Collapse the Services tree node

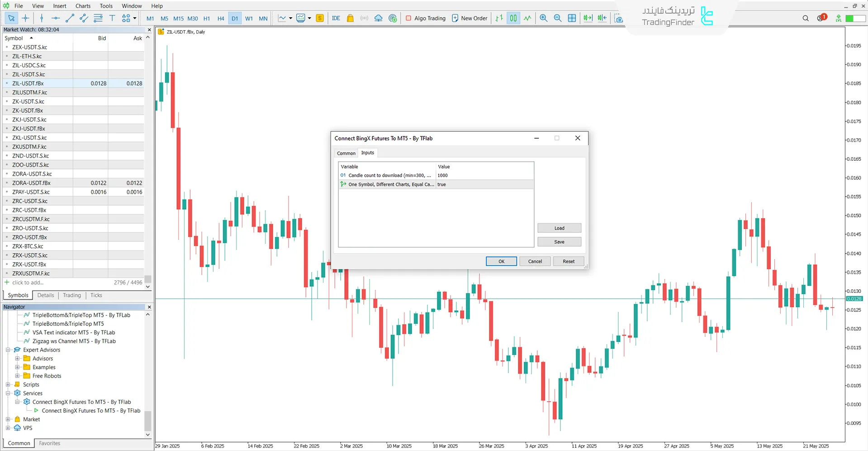tap(8, 393)
